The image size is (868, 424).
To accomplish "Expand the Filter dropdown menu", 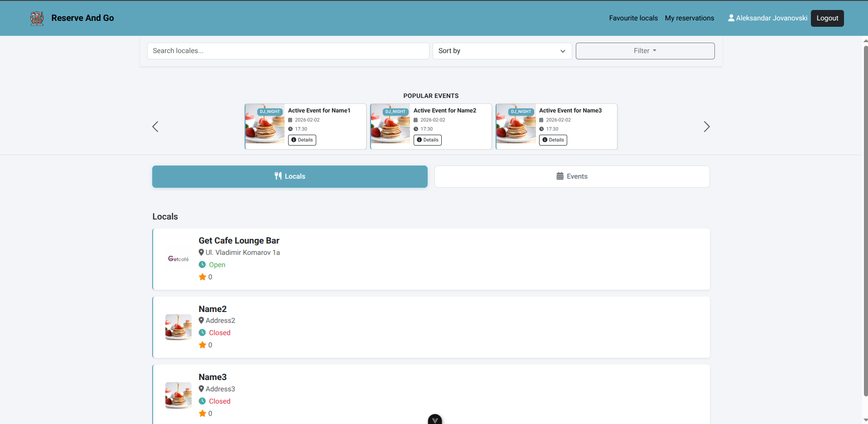I will (645, 51).
